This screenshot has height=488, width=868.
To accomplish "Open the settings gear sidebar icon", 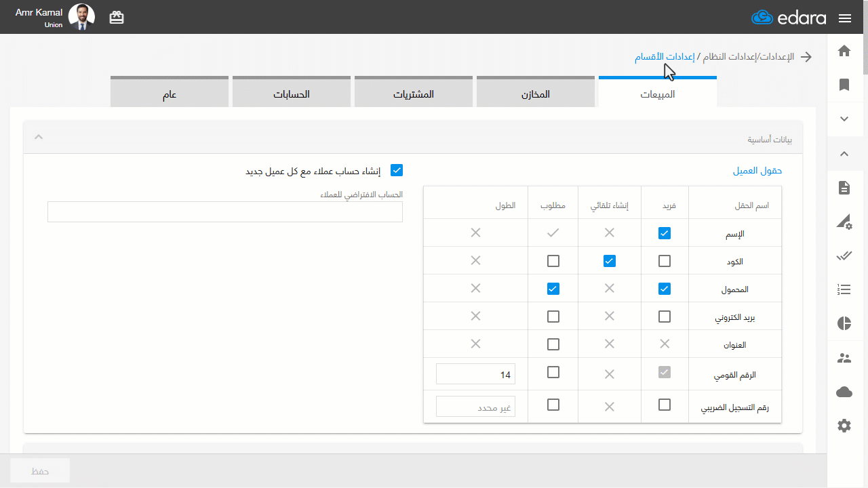I will (844, 426).
